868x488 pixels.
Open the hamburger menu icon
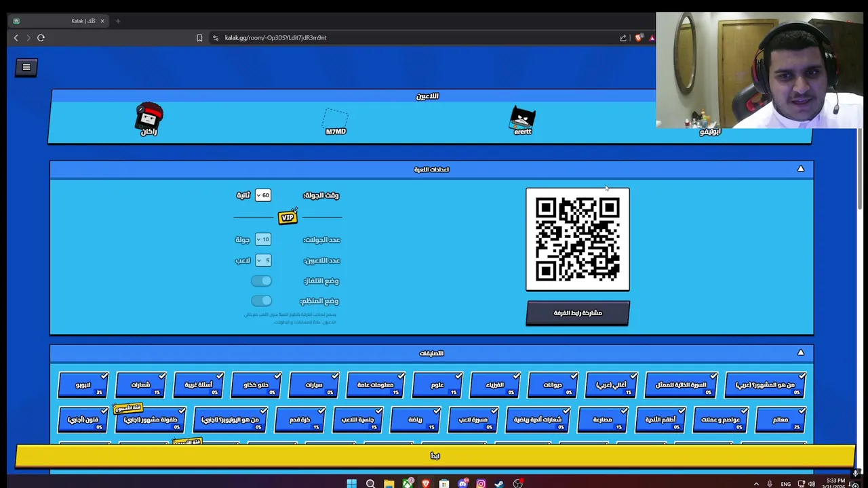point(26,67)
